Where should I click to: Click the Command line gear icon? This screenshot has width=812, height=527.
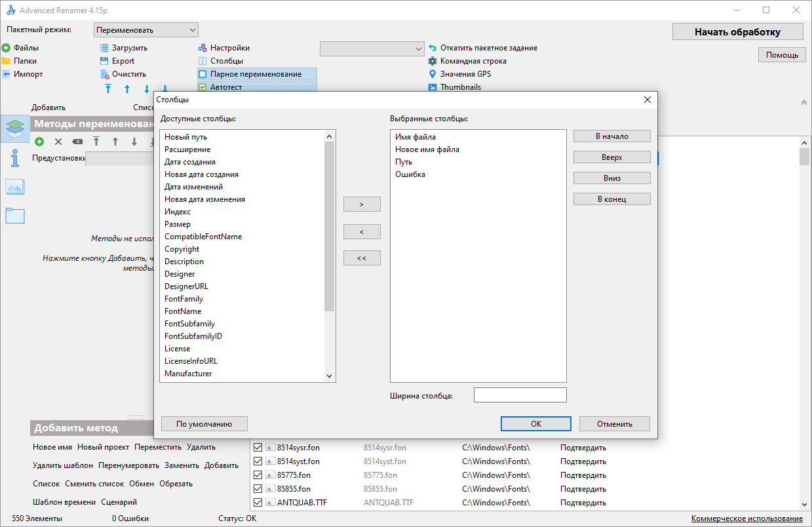coord(433,61)
